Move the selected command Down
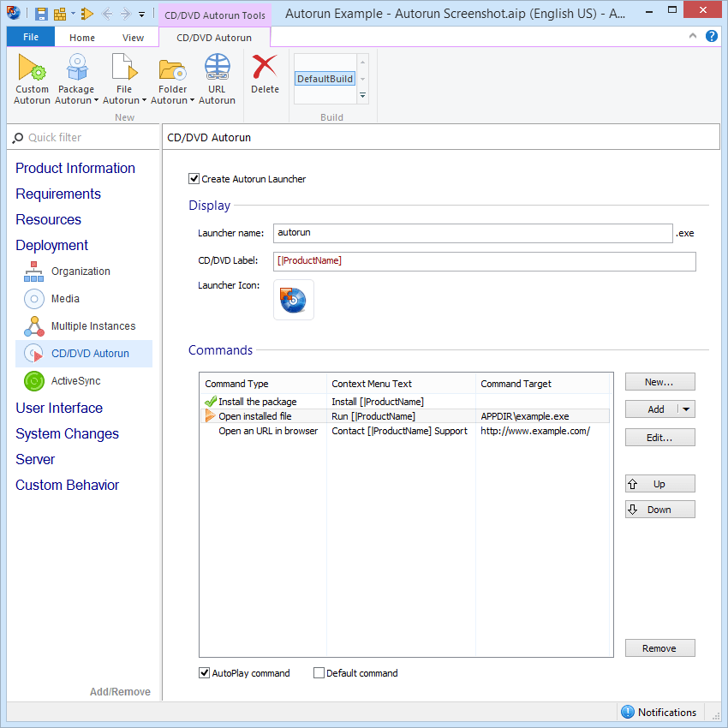 (659, 509)
